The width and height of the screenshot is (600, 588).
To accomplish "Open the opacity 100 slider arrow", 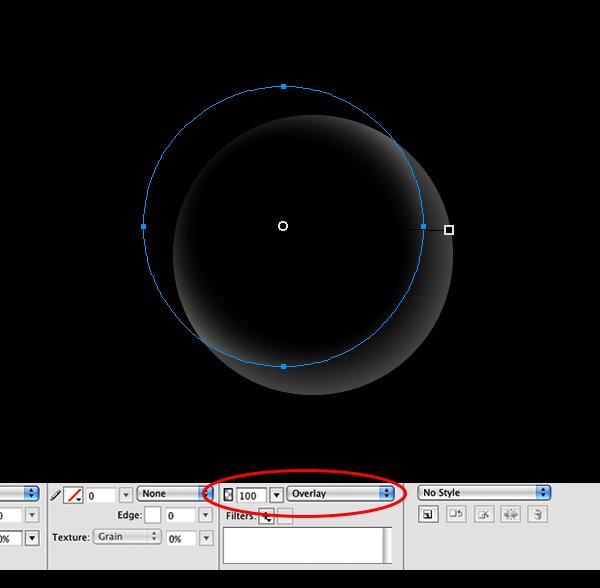I will click(x=276, y=495).
